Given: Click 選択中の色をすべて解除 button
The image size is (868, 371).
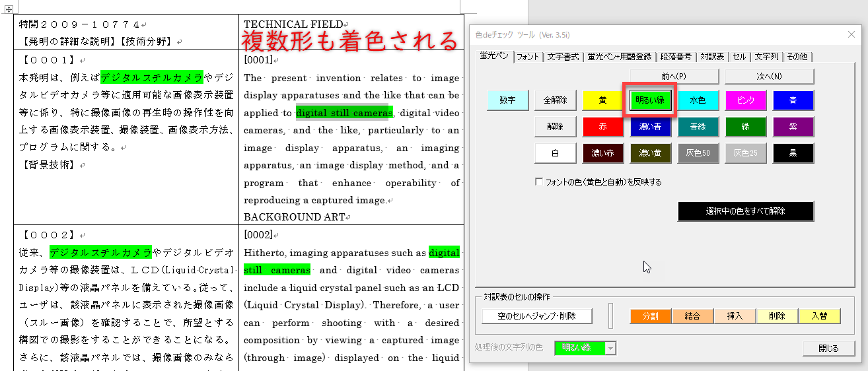Looking at the screenshot, I should coord(745,211).
